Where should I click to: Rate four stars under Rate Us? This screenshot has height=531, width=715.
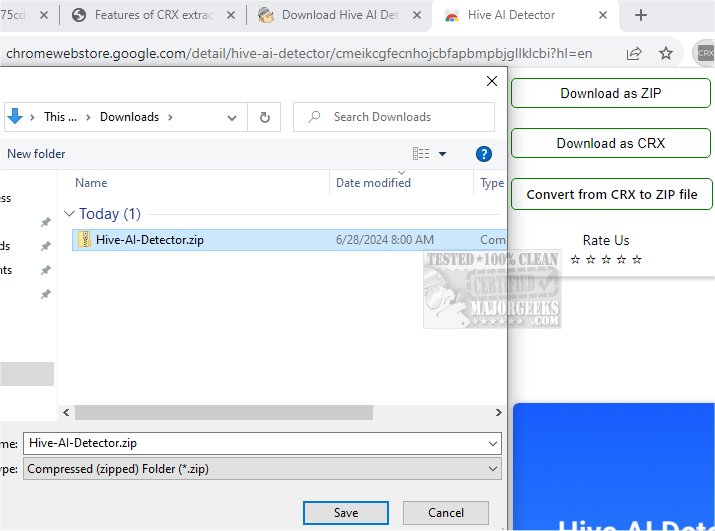point(622,260)
